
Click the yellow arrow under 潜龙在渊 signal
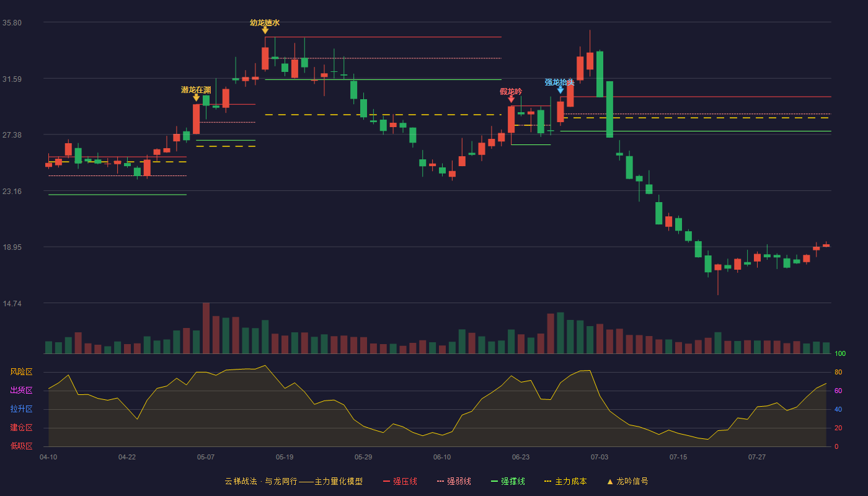tap(196, 97)
